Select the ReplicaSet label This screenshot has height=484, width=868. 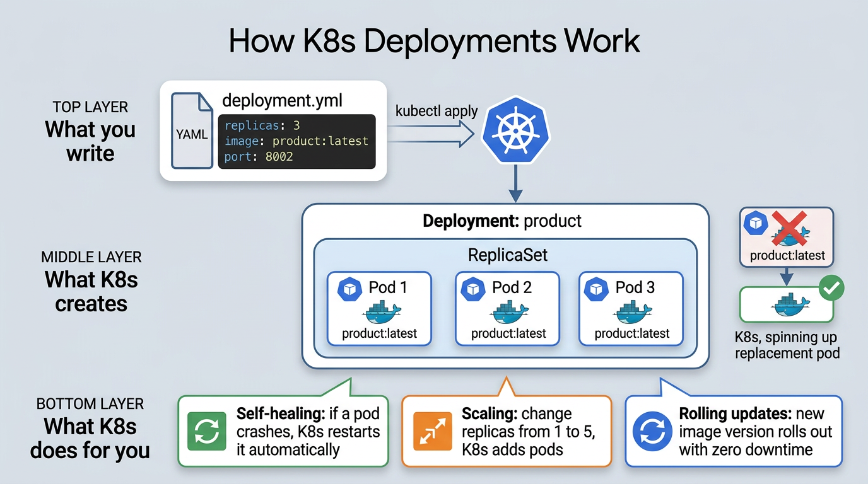pos(507,255)
